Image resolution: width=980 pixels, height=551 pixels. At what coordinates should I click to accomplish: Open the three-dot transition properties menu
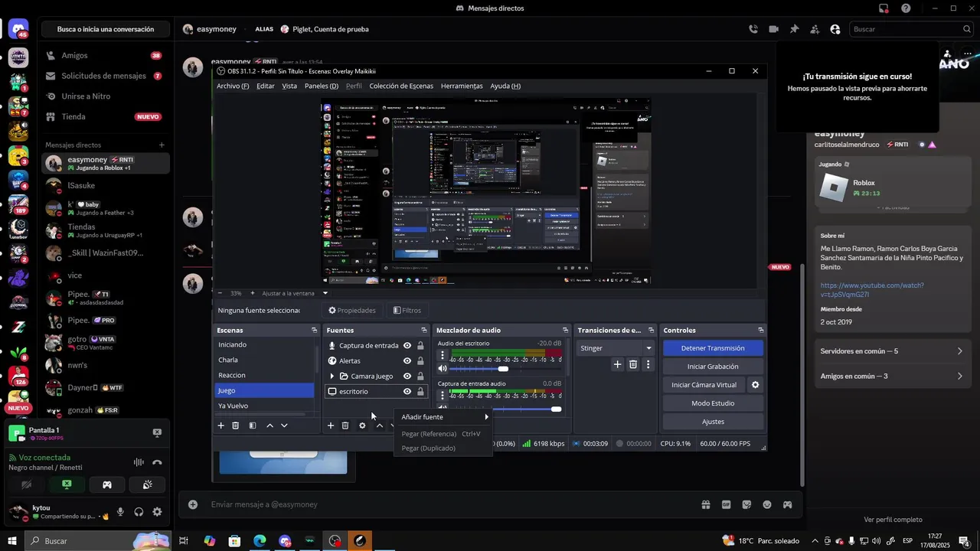click(x=648, y=365)
